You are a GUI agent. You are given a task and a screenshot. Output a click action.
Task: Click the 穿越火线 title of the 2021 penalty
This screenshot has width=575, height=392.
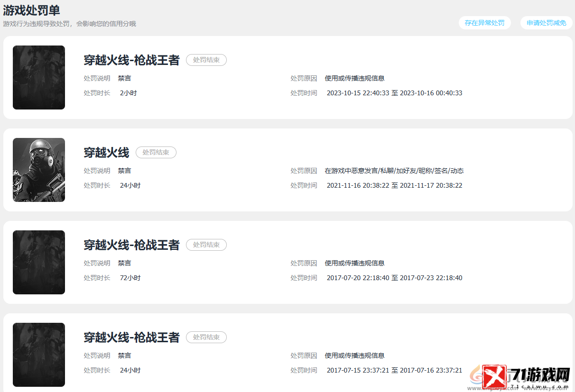[107, 153]
